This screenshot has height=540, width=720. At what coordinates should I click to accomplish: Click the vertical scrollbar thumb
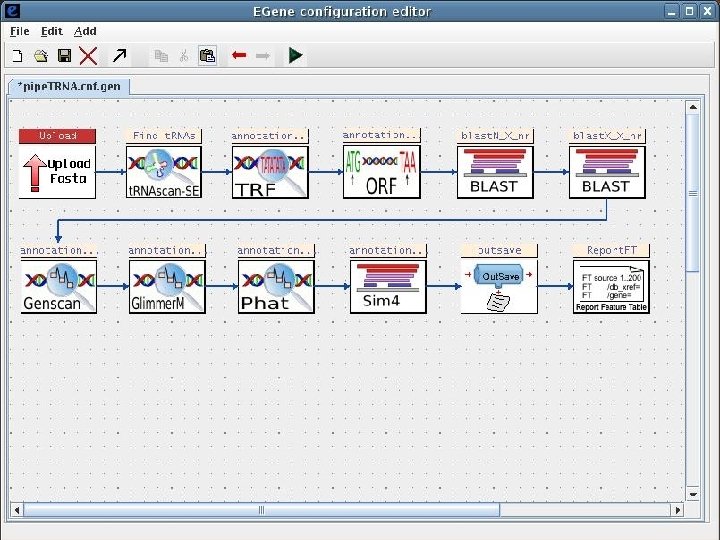coord(693,193)
